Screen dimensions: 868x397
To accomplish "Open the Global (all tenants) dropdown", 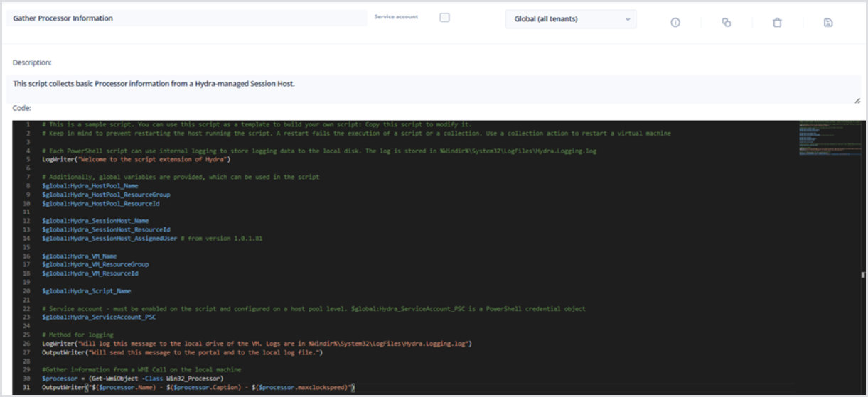I will tap(570, 19).
